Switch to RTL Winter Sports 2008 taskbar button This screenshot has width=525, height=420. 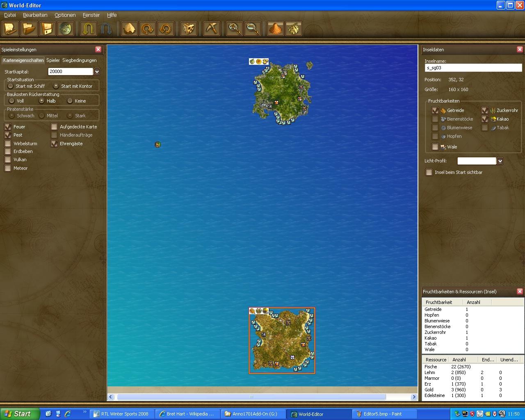[122, 414]
